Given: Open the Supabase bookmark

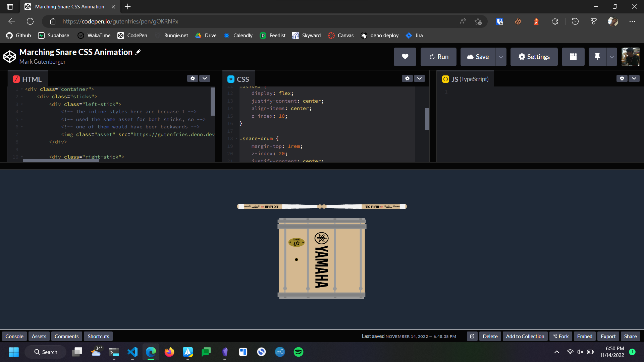Looking at the screenshot, I should 54,36.
